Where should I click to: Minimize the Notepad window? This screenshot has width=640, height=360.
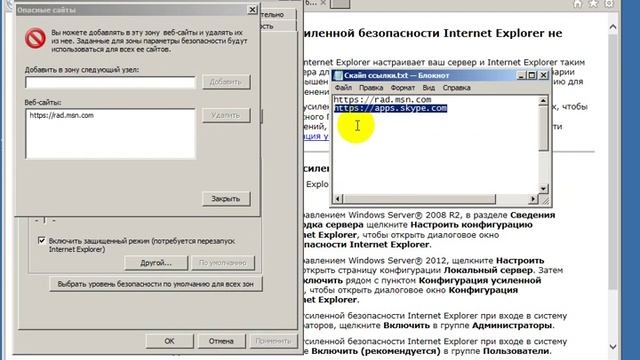click(521, 76)
